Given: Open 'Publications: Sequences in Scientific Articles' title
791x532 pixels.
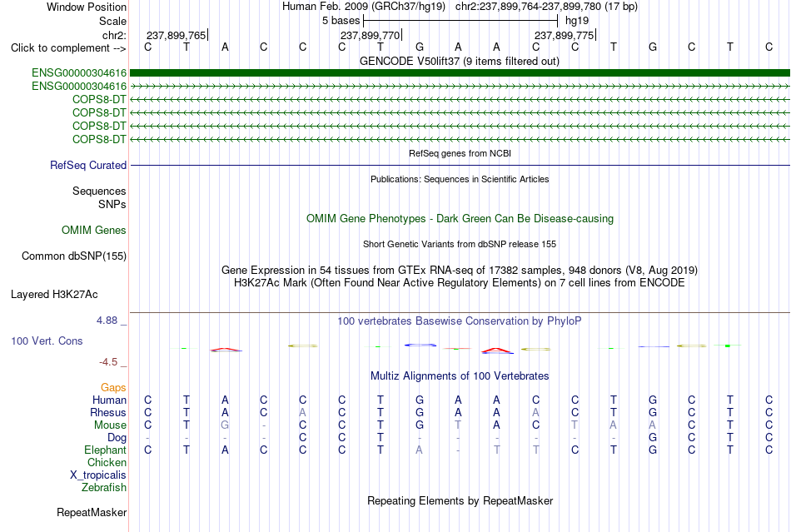Looking at the screenshot, I should pyautogui.click(x=460, y=179).
